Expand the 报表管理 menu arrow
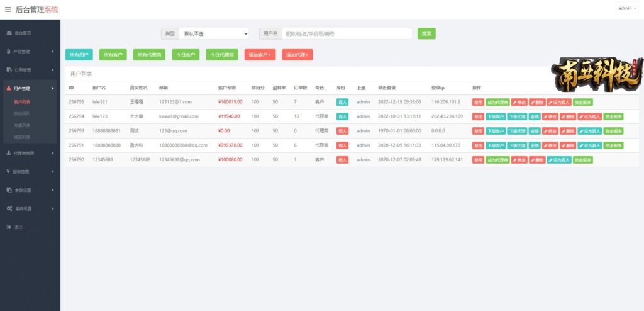644x311 pixels. 53,171
